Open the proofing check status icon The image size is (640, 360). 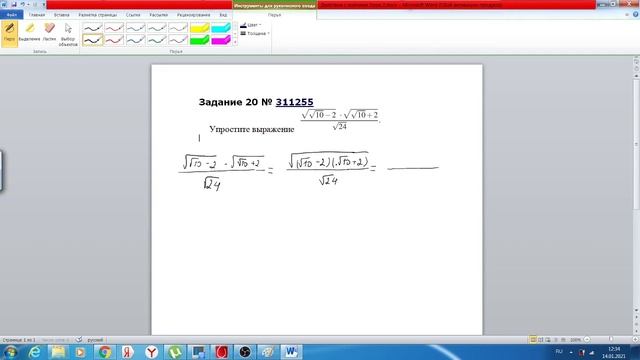(x=79, y=340)
